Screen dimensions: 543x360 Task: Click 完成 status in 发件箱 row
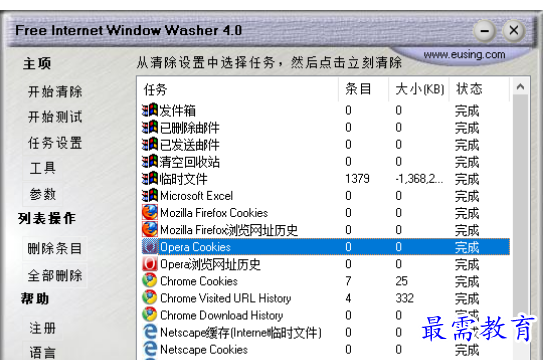point(467,111)
